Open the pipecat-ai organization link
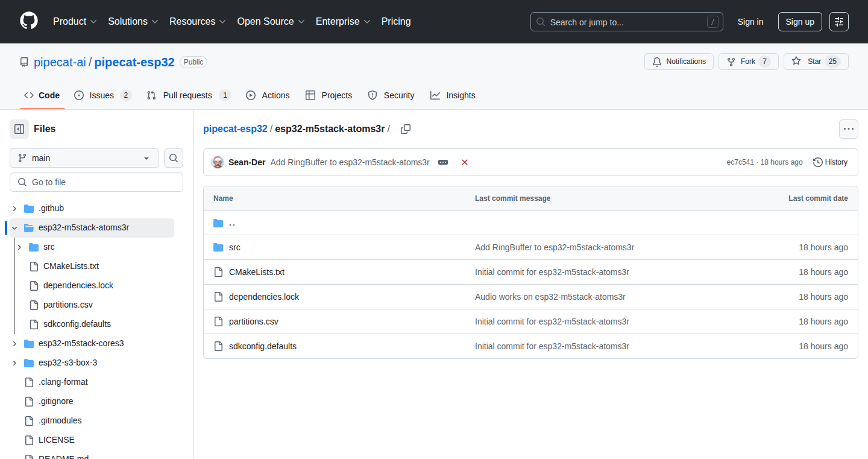 [x=60, y=62]
